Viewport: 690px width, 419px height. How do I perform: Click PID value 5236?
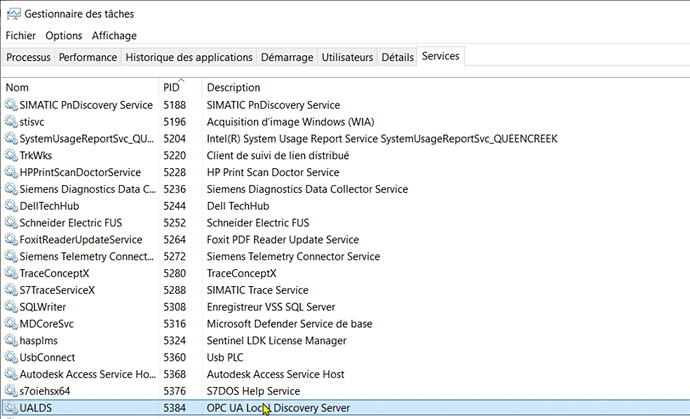click(x=175, y=189)
